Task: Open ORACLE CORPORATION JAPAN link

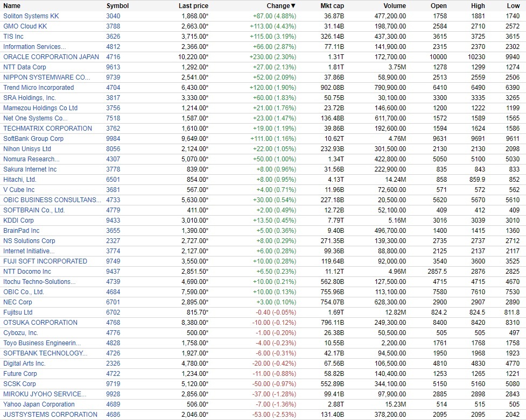Action: (51, 57)
